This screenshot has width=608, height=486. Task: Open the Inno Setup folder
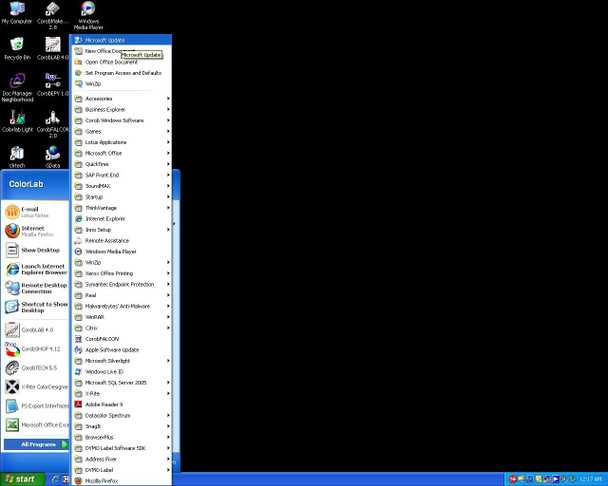click(x=121, y=230)
